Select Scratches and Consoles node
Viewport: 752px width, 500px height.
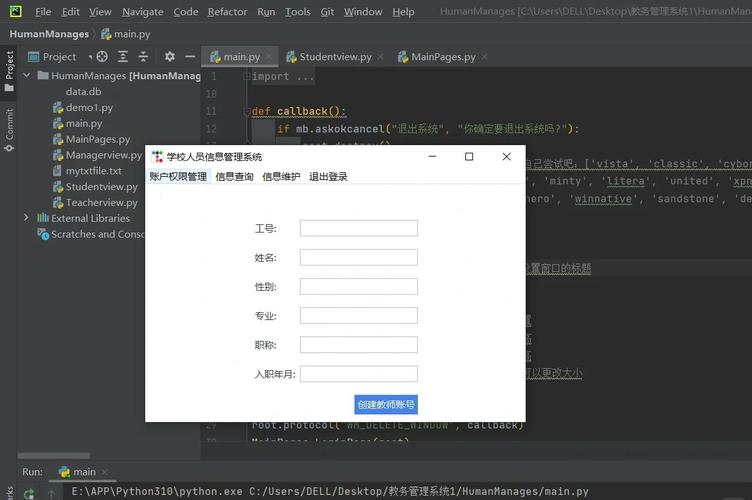pos(91,234)
